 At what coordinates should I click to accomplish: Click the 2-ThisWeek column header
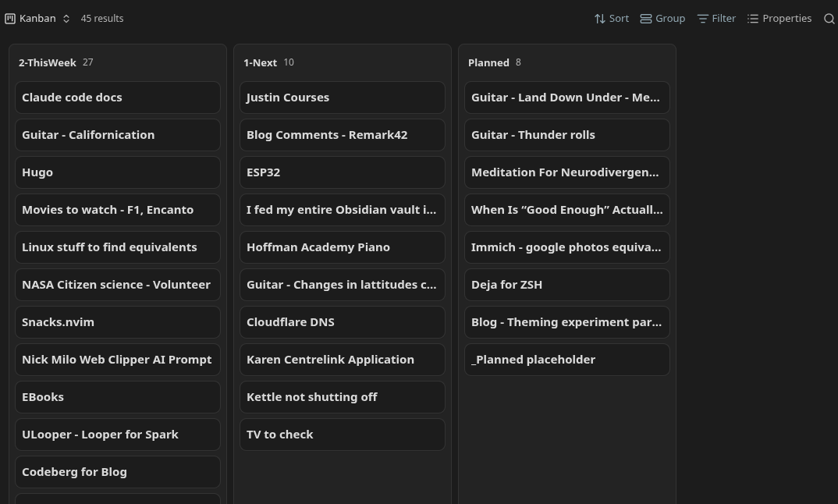[48, 62]
